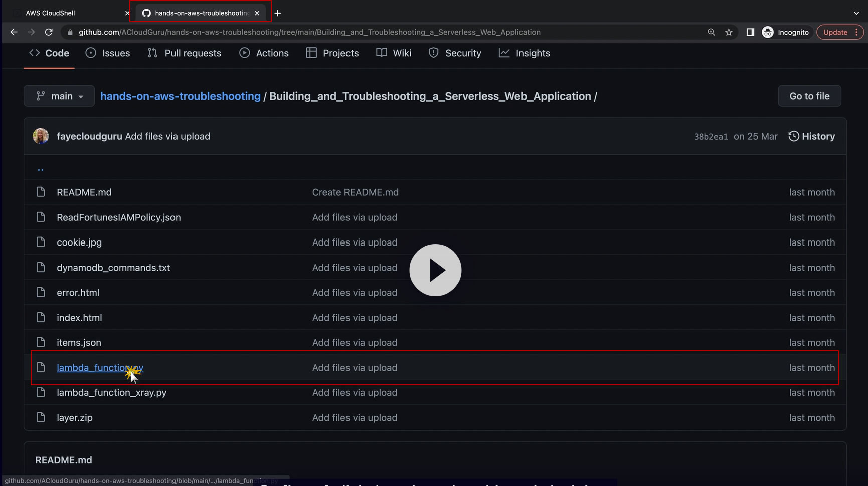Open the fayecloudguru author link
This screenshot has width=868, height=486.
pyautogui.click(x=89, y=136)
